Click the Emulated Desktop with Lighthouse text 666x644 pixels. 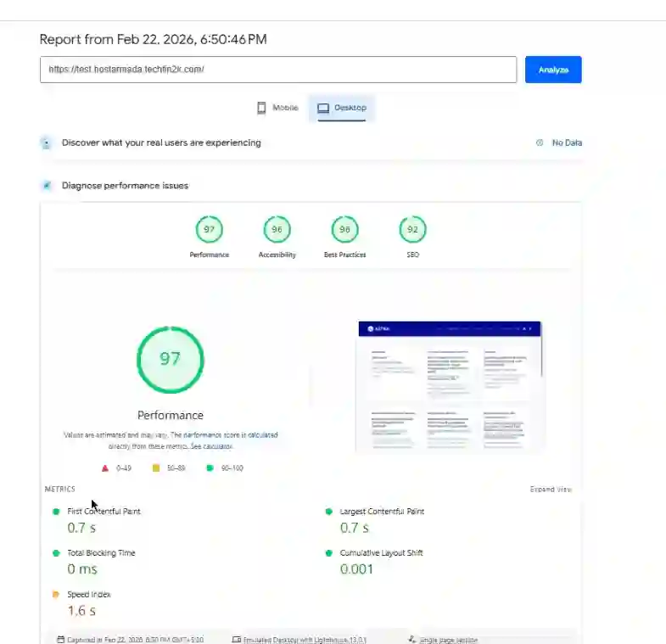pos(305,640)
